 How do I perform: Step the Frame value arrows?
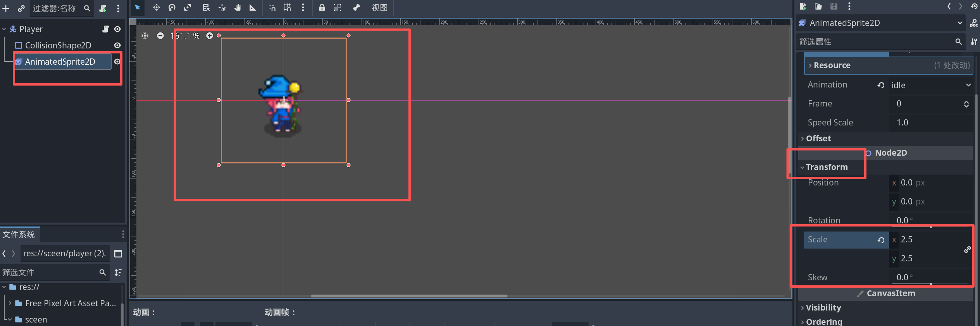coord(966,104)
